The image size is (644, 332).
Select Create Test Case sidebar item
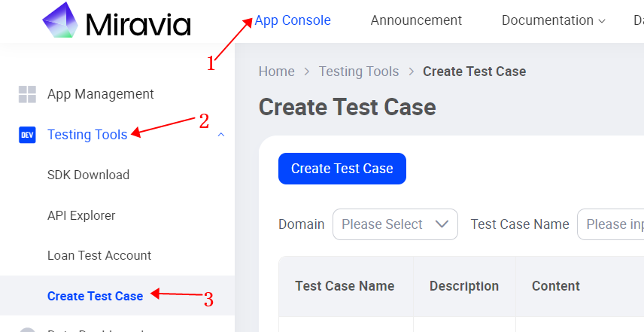click(x=95, y=296)
